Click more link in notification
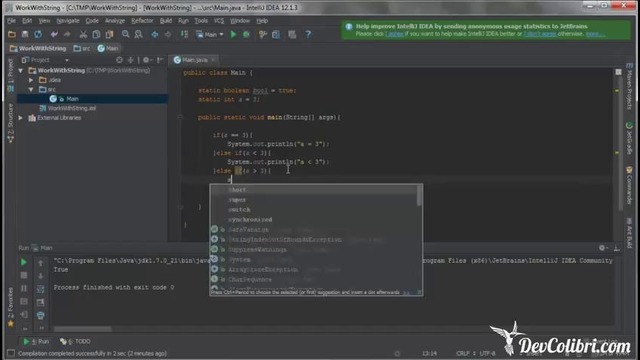Image resolution: width=640 pixels, height=360 pixels. pos(595,34)
